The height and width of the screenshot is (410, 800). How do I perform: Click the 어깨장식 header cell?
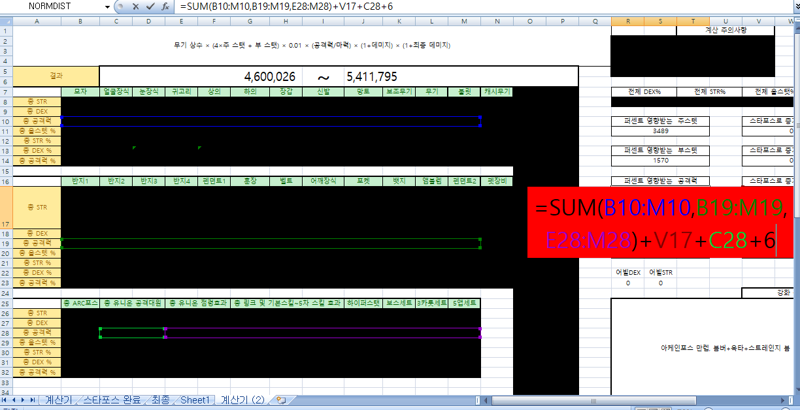tap(323, 182)
